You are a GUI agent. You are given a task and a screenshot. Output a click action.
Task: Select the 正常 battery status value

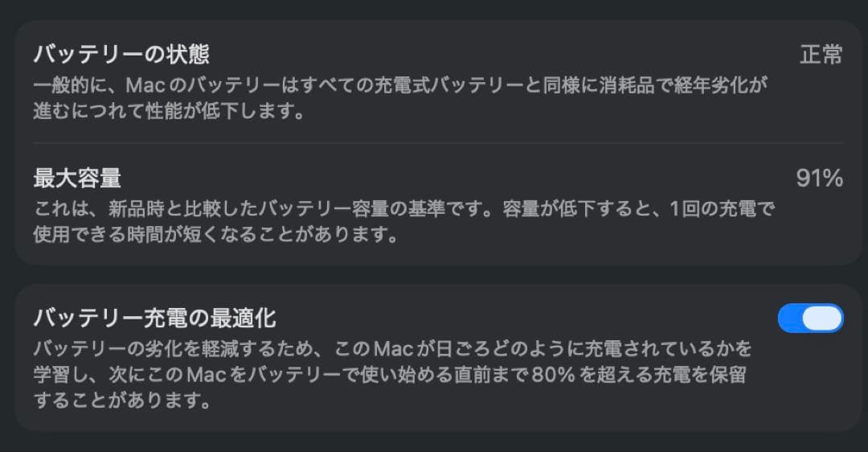point(821,55)
